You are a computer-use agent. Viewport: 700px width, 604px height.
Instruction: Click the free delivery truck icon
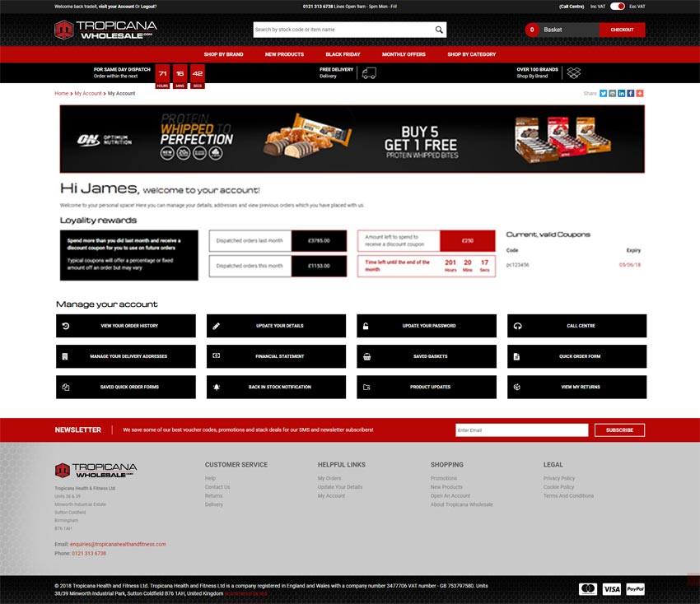[x=369, y=72]
